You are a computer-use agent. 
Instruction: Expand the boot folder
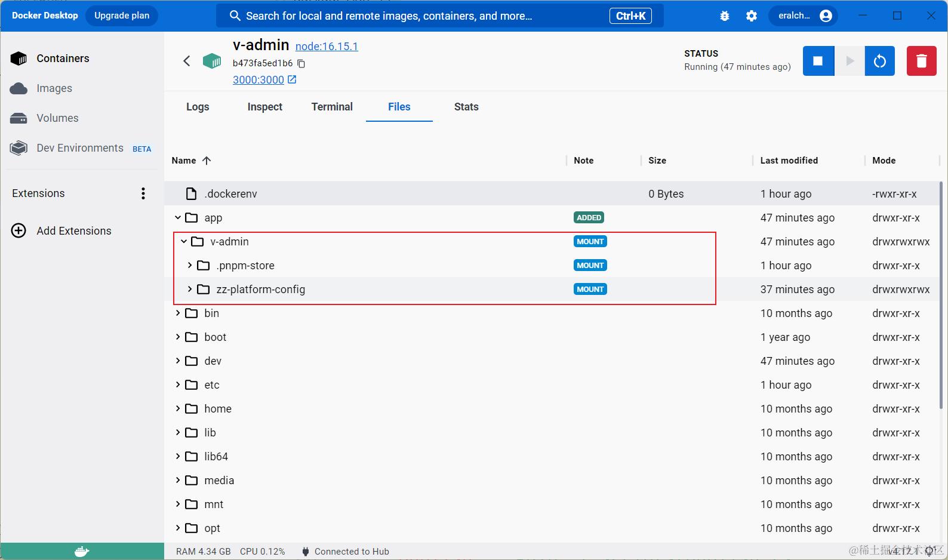(x=178, y=337)
